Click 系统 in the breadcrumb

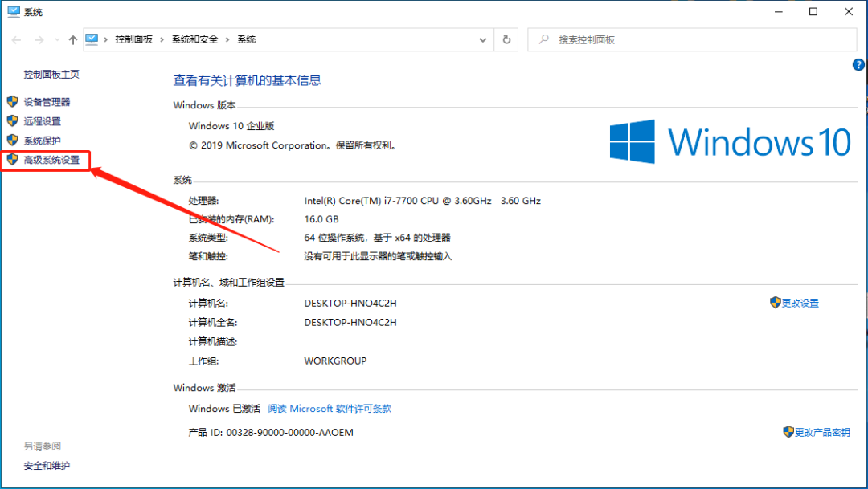tap(247, 39)
